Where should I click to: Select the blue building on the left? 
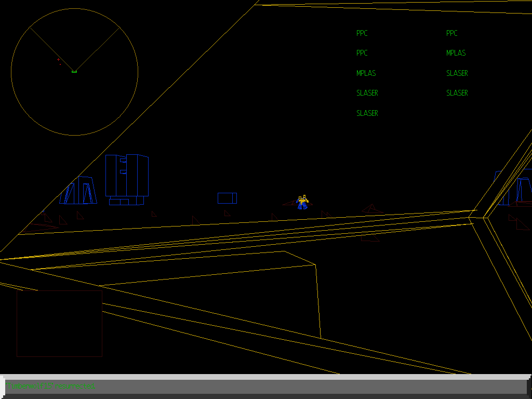tap(78, 192)
